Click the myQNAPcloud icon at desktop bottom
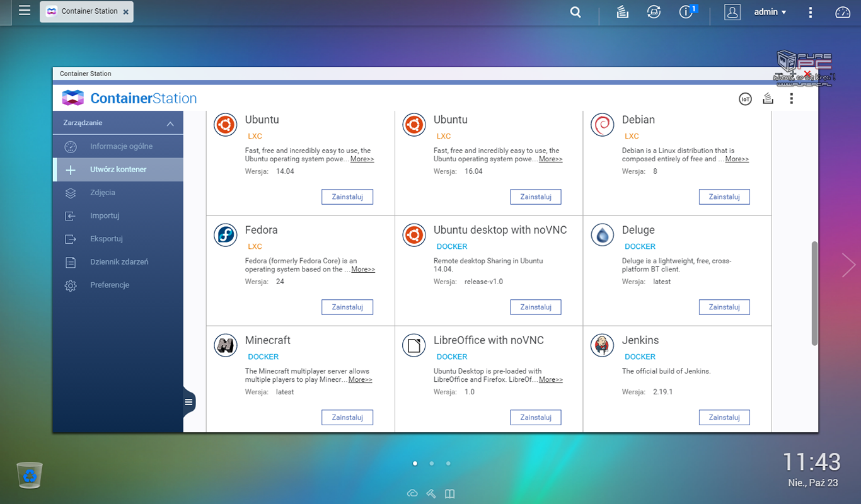Viewport: 861px width, 504px height. click(x=412, y=493)
